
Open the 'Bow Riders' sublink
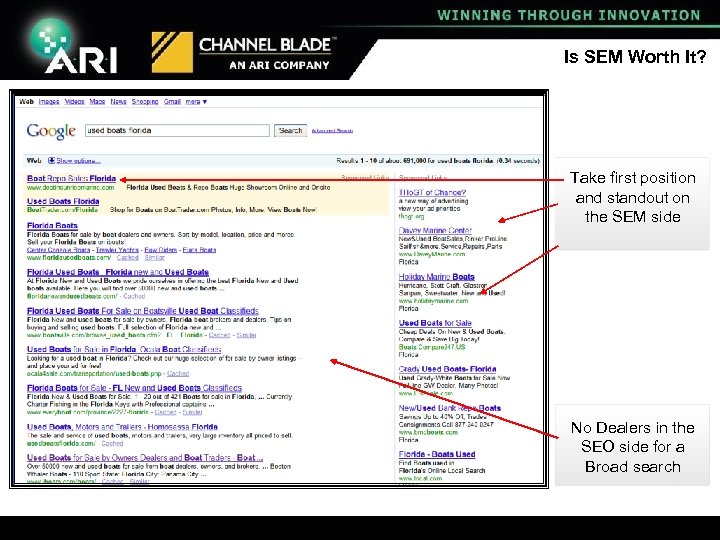[x=161, y=250]
